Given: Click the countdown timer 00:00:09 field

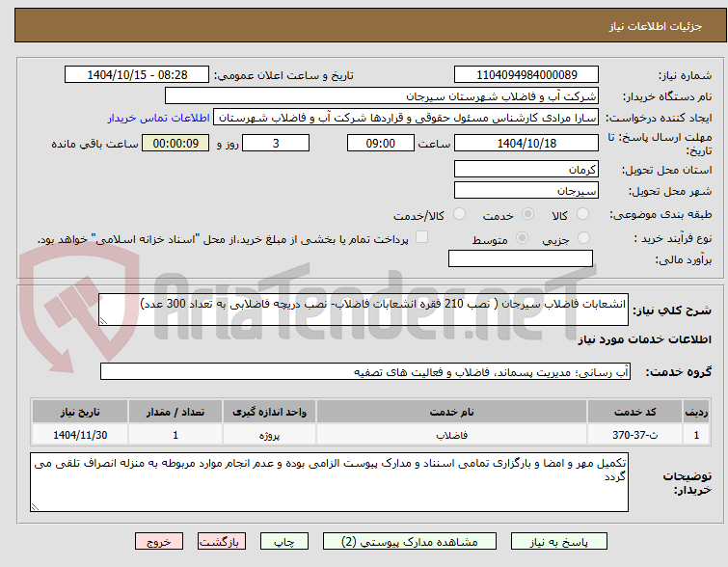Looking at the screenshot, I should (175, 143).
